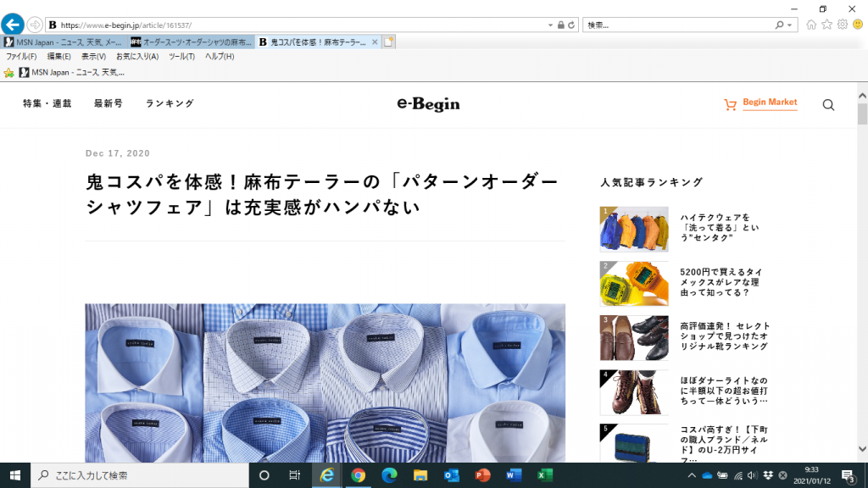The width and height of the screenshot is (868, 488).
Task: Expand the search provider dropdown arrow
Action: pyautogui.click(x=789, y=25)
